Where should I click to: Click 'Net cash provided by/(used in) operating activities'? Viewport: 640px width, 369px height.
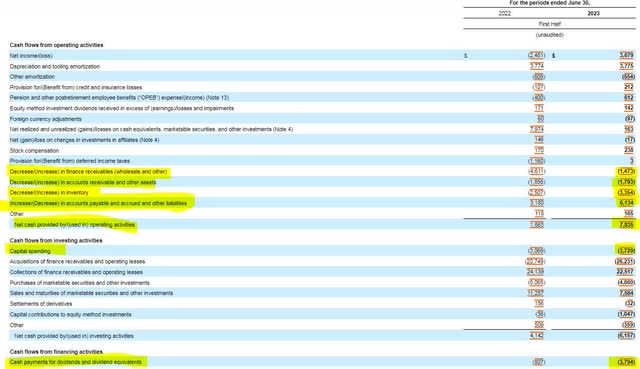pyautogui.click(x=74, y=225)
